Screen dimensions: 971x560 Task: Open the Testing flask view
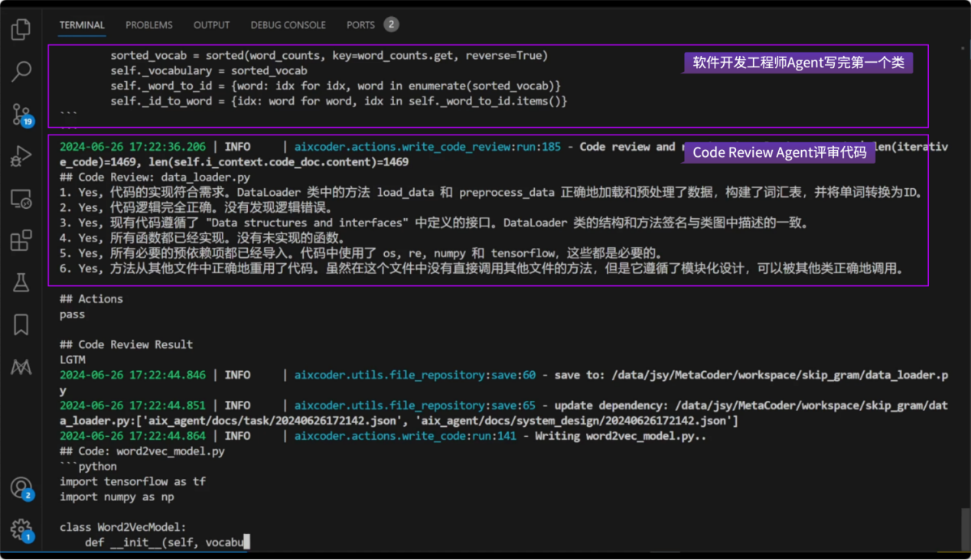tap(21, 282)
